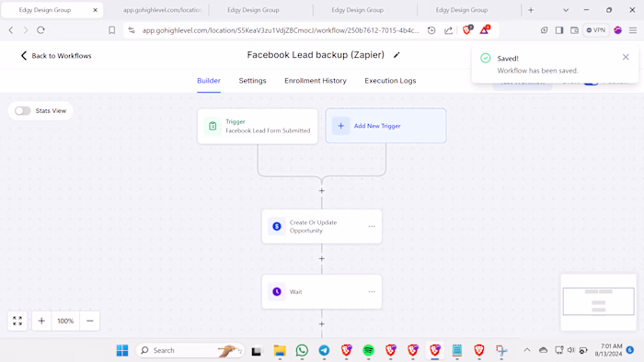The image size is (644, 362).
Task: Click the Back to Workflows arrow
Action: [23, 56]
